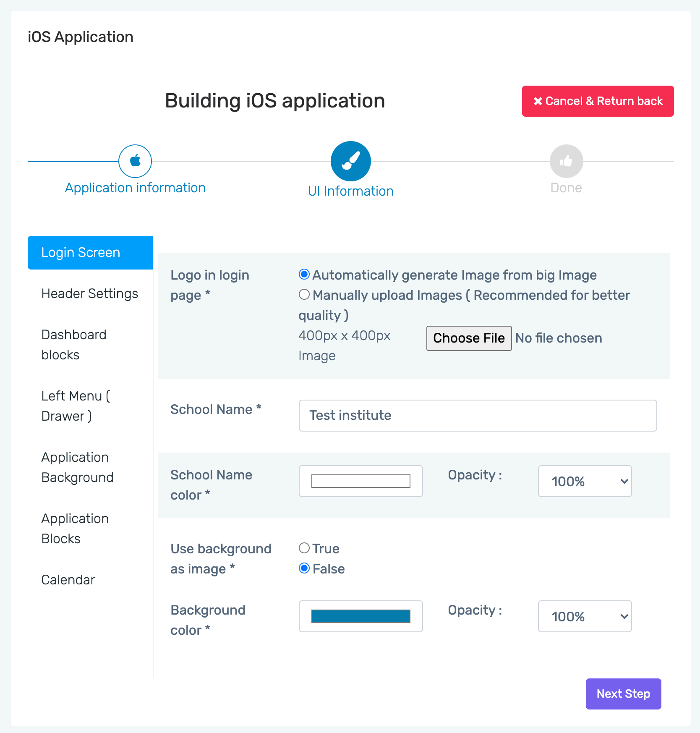
Task: Select Automatically generate Image from big Image
Action: (x=304, y=275)
